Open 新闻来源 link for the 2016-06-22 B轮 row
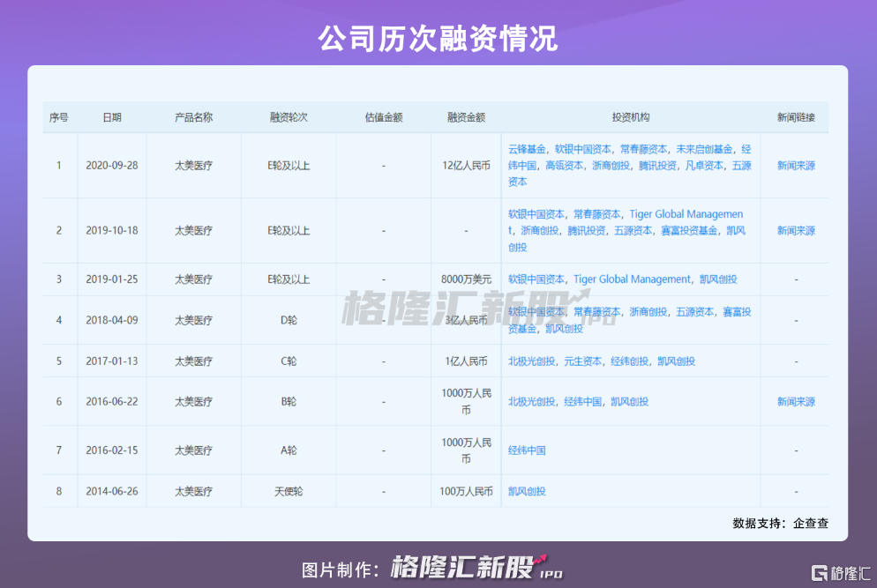 tap(796, 402)
